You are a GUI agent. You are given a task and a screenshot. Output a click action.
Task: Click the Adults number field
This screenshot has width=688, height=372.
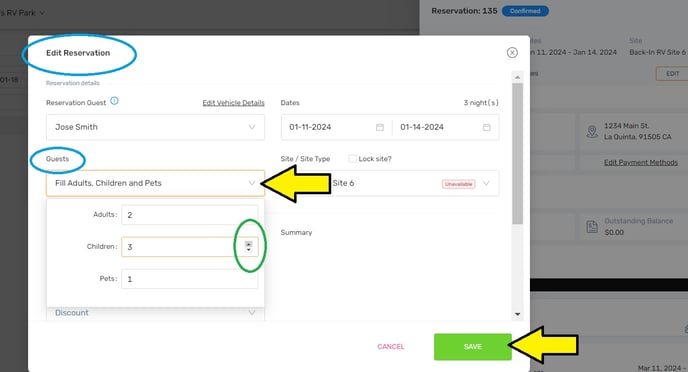190,215
